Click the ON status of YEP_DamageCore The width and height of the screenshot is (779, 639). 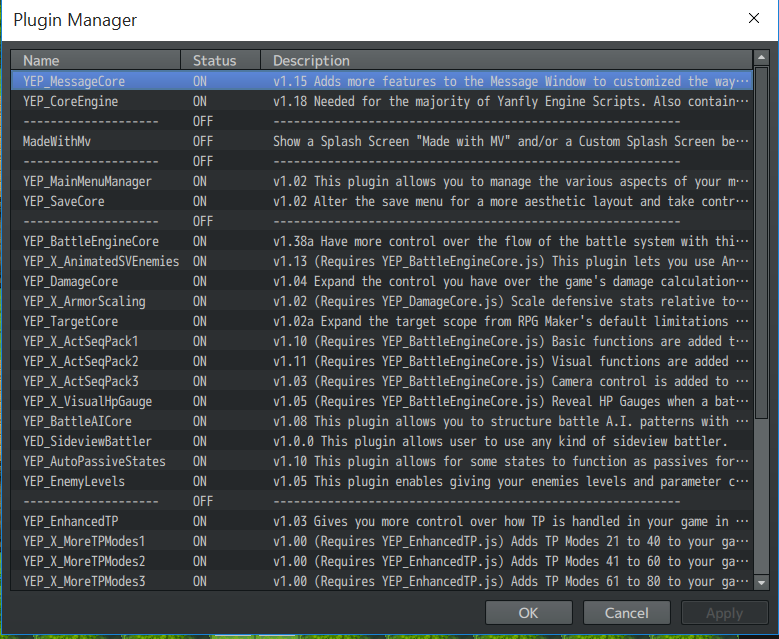[x=200, y=281]
